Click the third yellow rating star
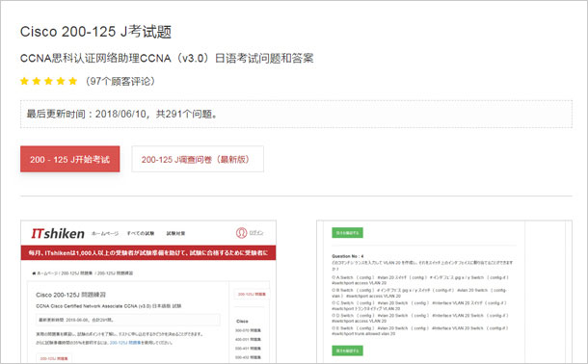The height and width of the screenshot is (364, 588). (x=48, y=81)
